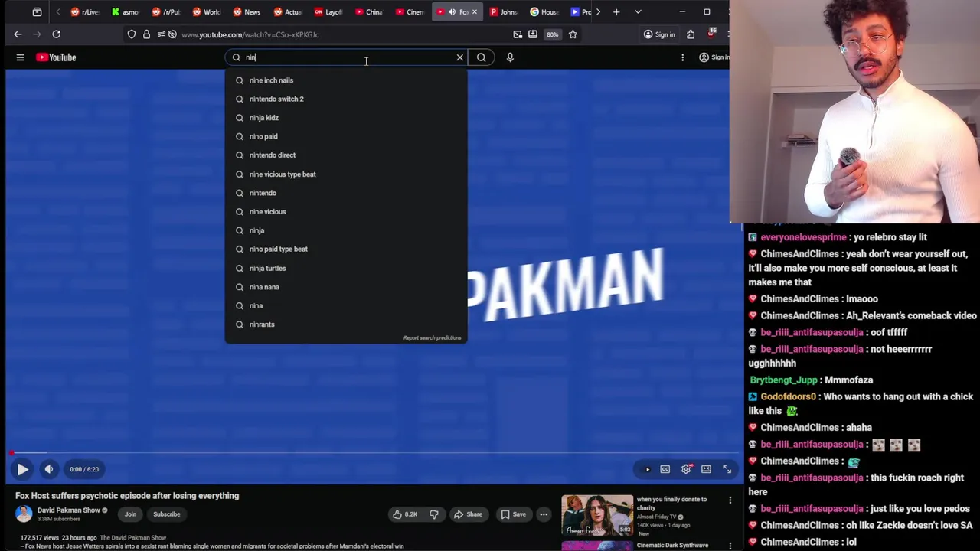Select the 'ninja turtles' suggestion
Viewport: 980px width, 551px height.
click(x=346, y=269)
